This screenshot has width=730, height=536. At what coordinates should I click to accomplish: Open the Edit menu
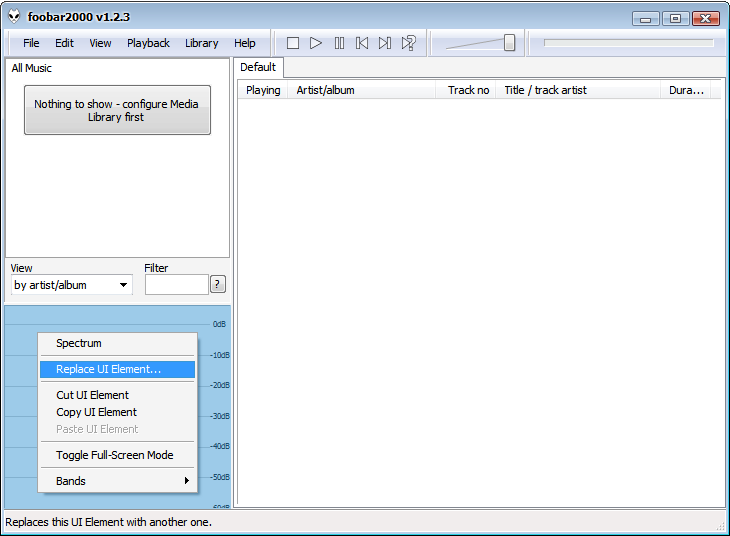coord(64,43)
